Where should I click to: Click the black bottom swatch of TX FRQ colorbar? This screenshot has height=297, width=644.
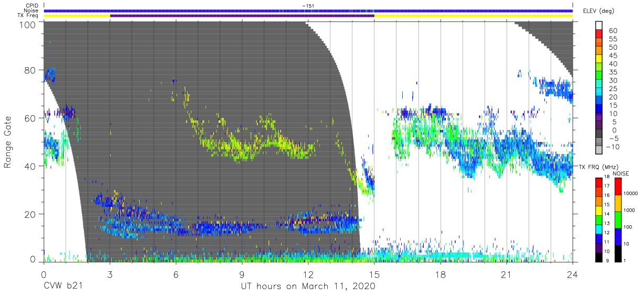click(x=599, y=257)
